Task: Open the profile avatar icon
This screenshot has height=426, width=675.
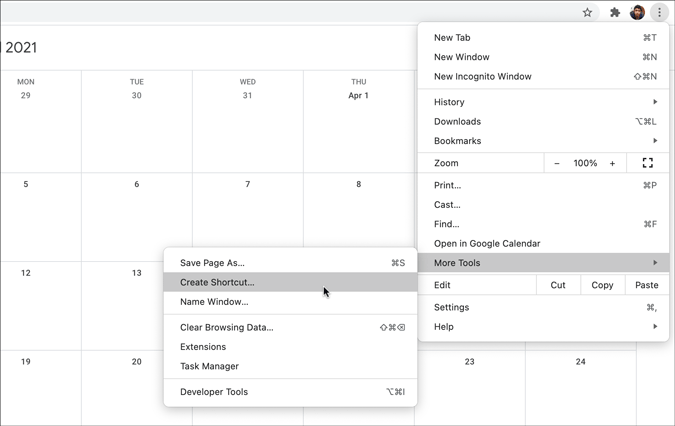Action: point(637,12)
